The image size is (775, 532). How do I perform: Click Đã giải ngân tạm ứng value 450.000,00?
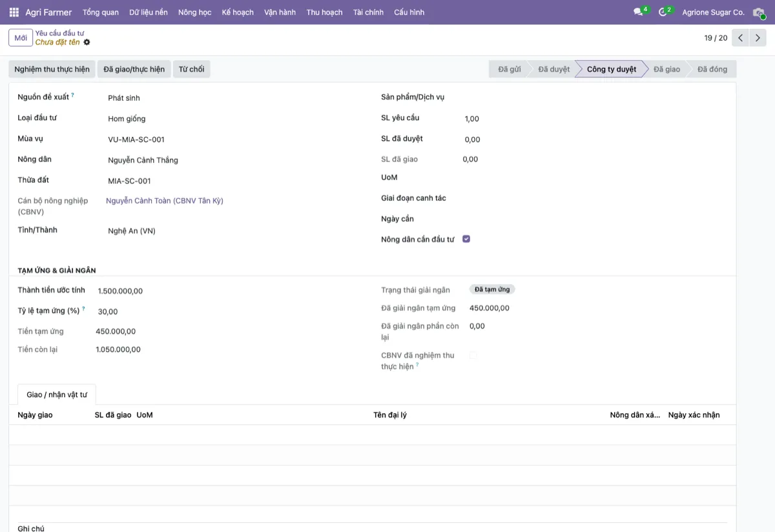pyautogui.click(x=490, y=308)
